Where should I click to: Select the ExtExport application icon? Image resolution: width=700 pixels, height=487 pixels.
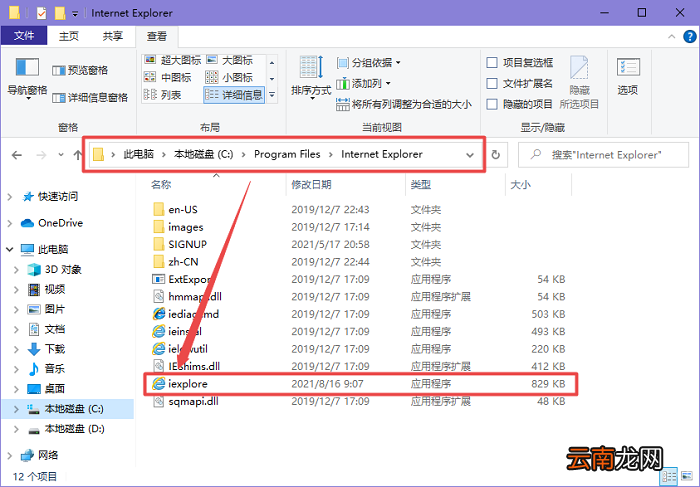click(x=158, y=279)
